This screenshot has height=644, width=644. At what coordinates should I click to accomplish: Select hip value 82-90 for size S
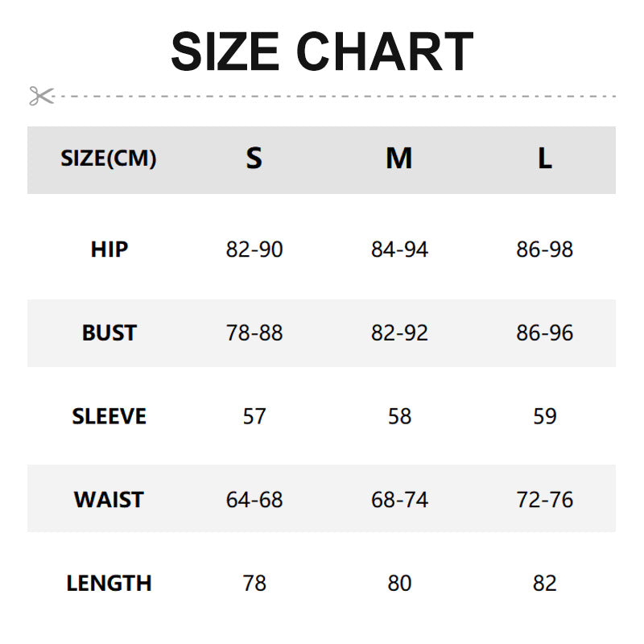tap(254, 250)
